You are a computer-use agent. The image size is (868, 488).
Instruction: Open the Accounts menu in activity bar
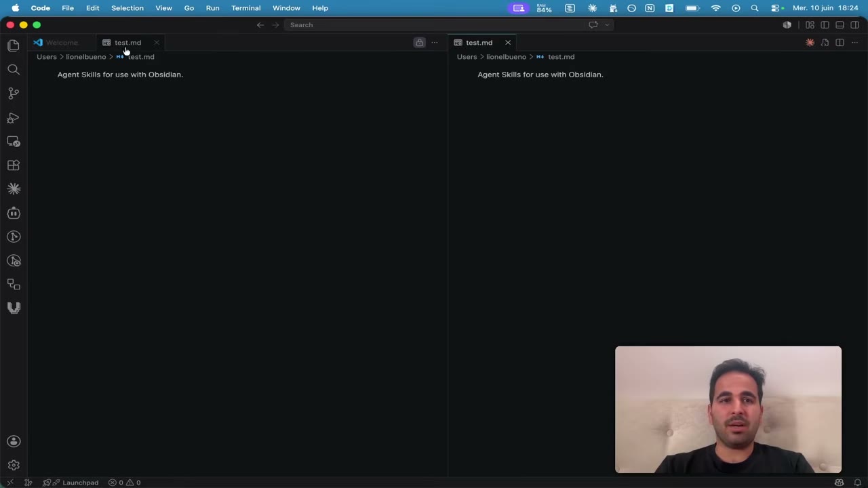pyautogui.click(x=14, y=441)
